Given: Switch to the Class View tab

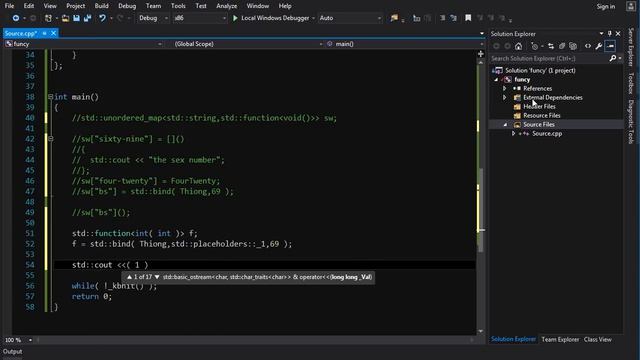Looking at the screenshot, I should pos(598,340).
